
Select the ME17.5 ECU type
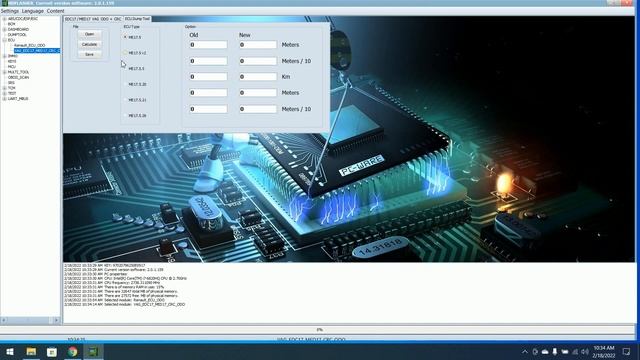pos(133,37)
